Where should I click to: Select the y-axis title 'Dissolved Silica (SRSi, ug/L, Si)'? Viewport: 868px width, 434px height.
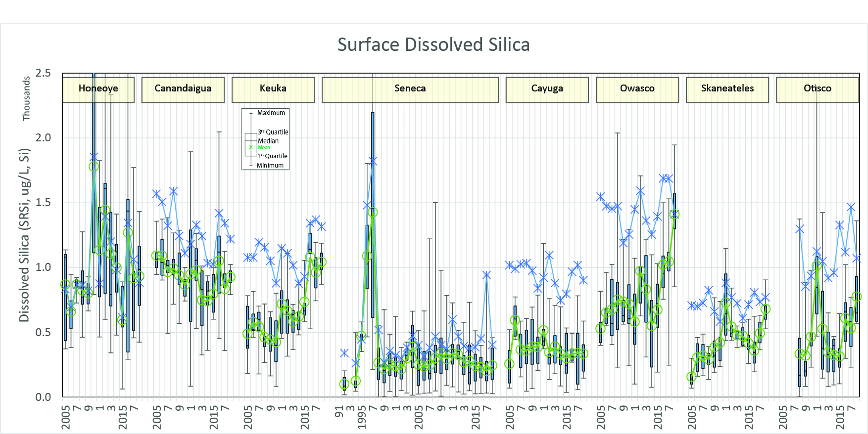coord(25,235)
